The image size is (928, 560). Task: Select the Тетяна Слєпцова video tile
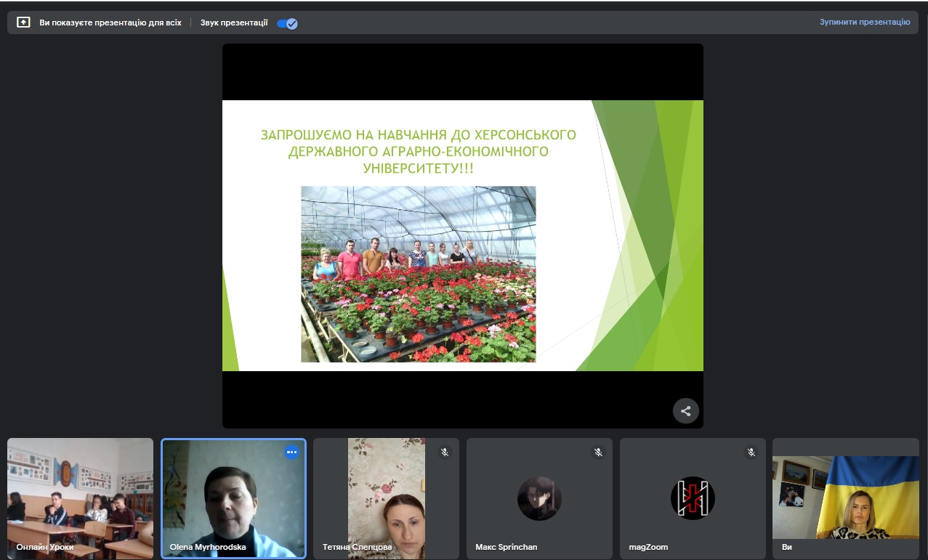tap(387, 498)
